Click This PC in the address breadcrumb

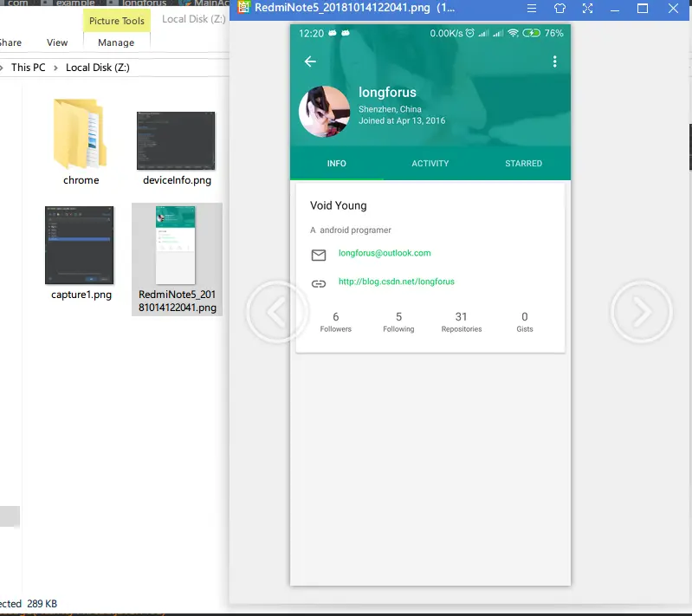(29, 68)
